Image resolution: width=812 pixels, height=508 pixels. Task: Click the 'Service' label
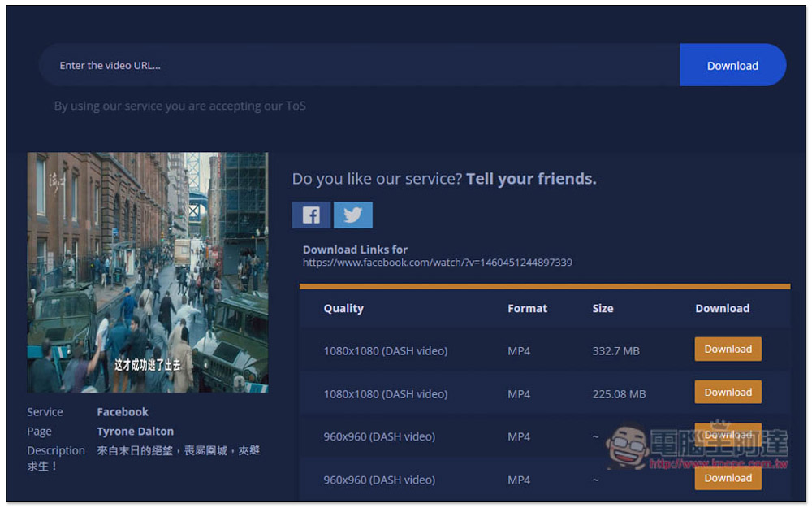[x=45, y=411]
